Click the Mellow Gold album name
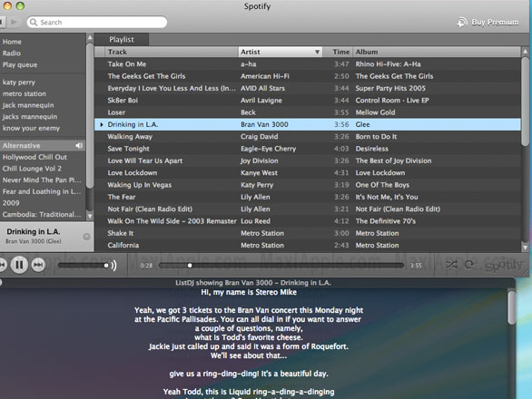 pos(375,112)
